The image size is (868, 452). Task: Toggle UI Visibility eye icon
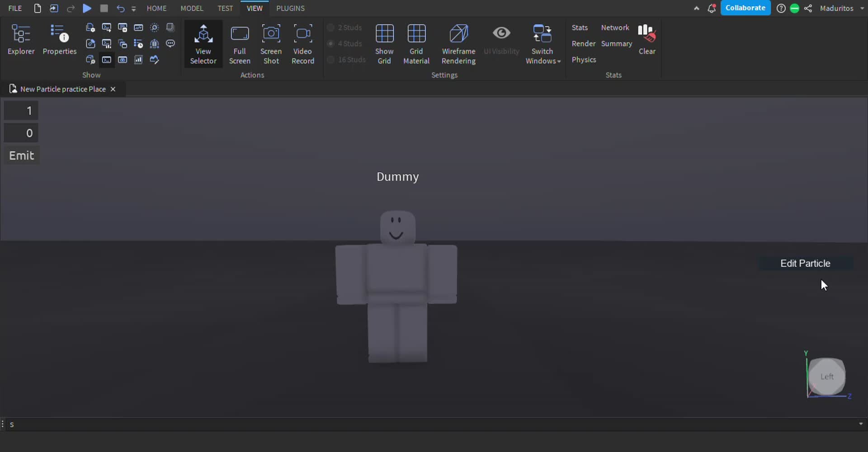[x=501, y=33]
